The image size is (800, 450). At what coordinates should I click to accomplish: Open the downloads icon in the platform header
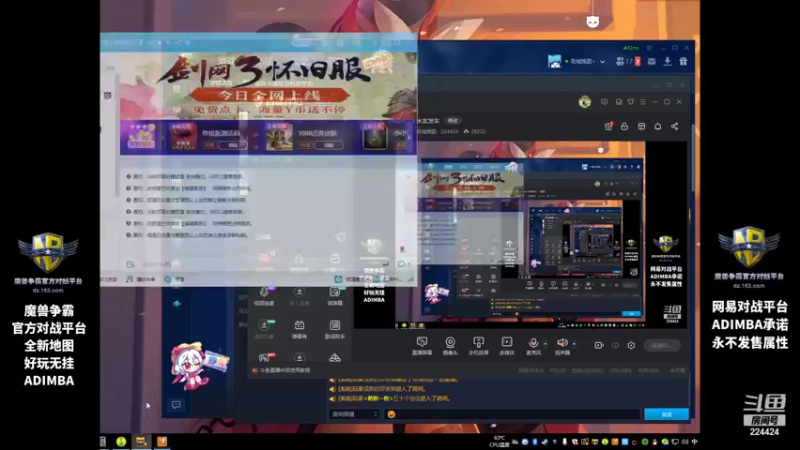667,61
